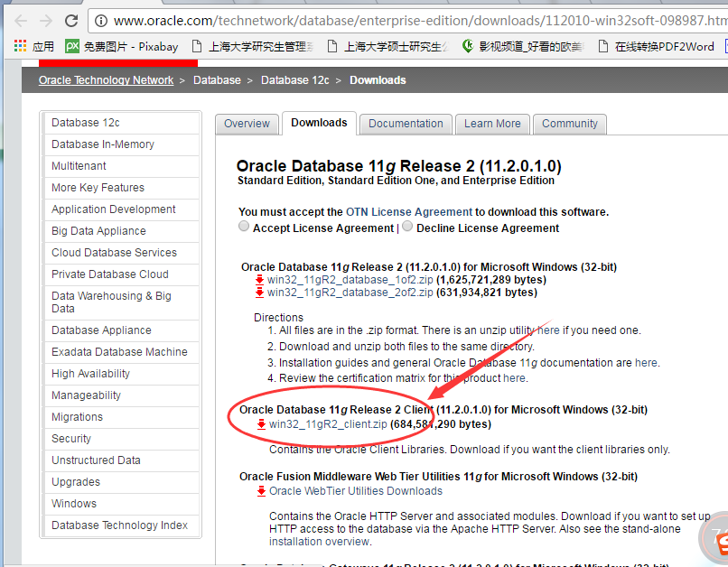
Task: Click download icon beside WebTier Utilities
Action: [261, 491]
